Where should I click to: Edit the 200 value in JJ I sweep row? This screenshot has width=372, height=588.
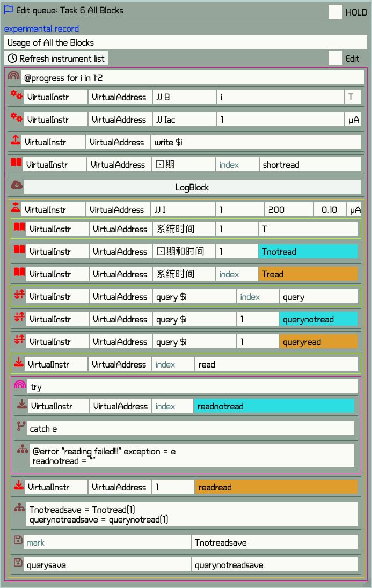coord(289,210)
